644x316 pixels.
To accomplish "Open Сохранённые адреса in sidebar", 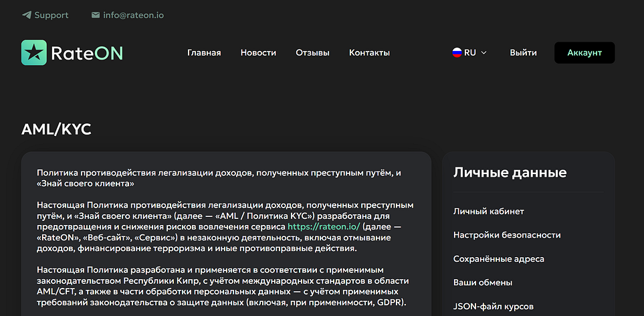I will click(x=498, y=258).
